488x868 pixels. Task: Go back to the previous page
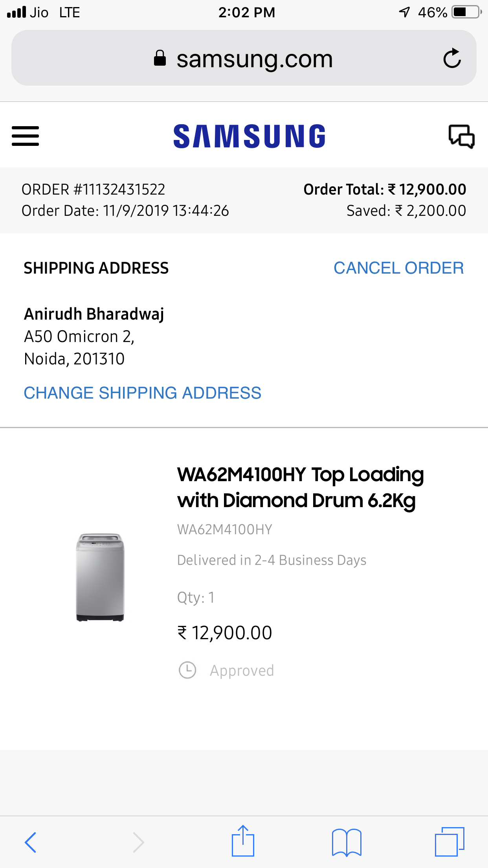31,842
